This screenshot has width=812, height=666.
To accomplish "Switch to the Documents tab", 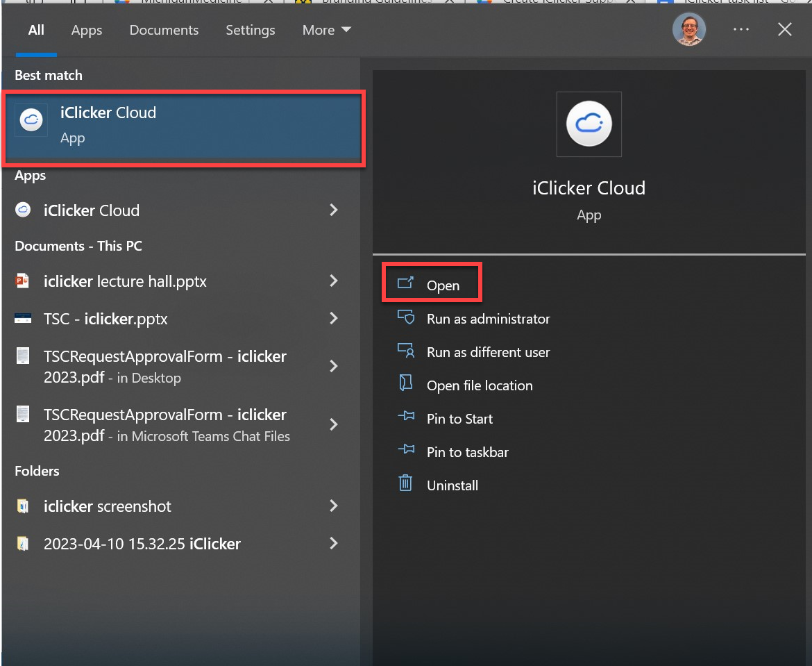I will point(164,30).
